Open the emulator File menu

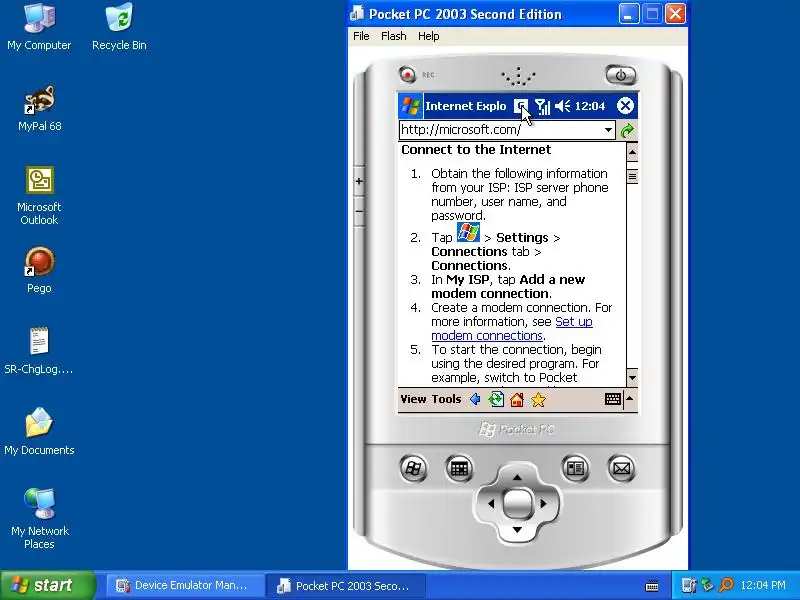(361, 36)
